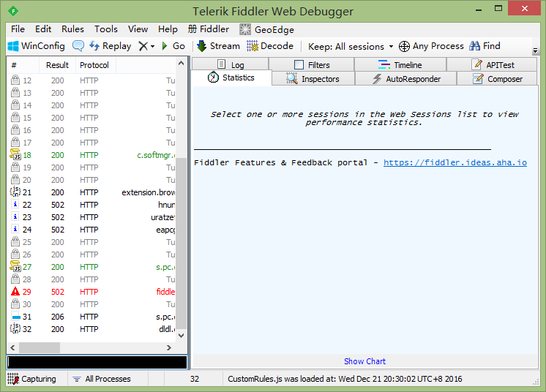Select session 12 lock icon
This screenshot has height=392, width=546.
pyautogui.click(x=15, y=80)
